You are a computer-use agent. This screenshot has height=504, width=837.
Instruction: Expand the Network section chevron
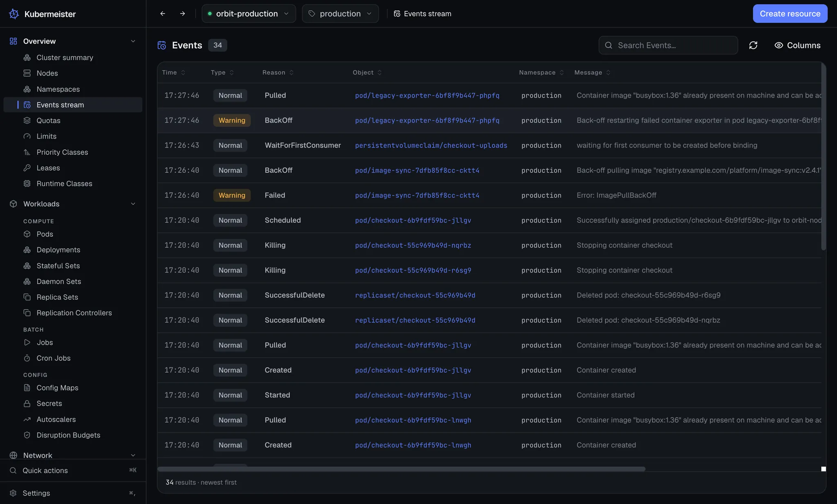point(133,455)
